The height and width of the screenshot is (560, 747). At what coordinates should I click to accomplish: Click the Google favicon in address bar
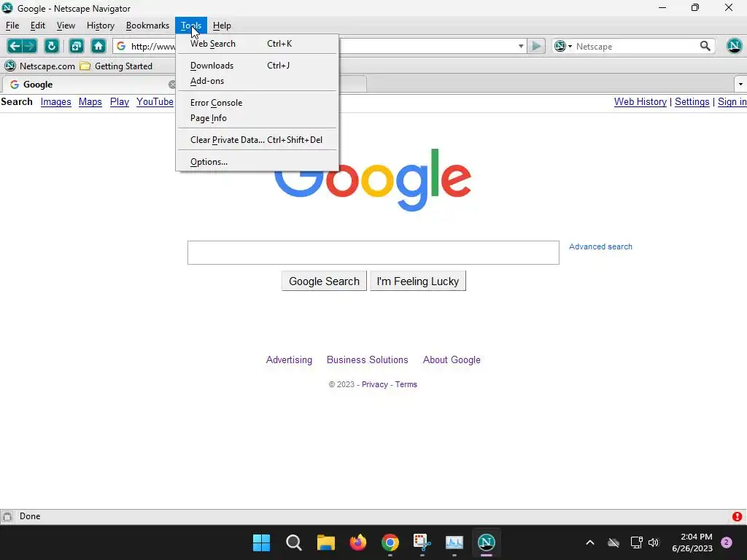(121, 46)
